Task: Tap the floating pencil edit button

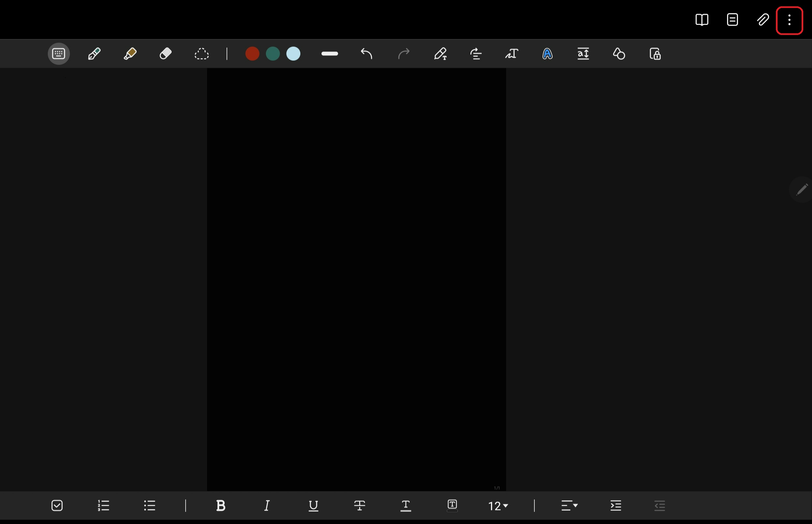Action: (x=802, y=189)
